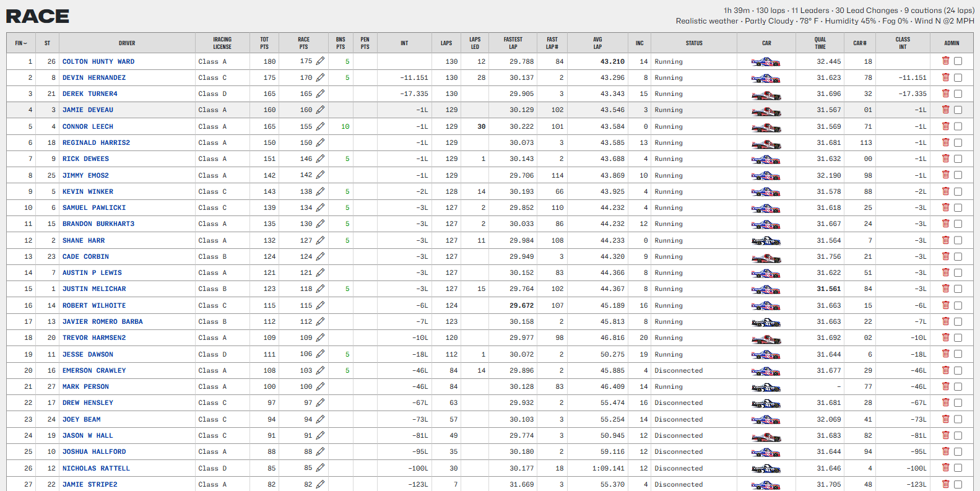The image size is (980, 491).
Task: Delete Colton Hunty Ward's result row
Action: click(x=945, y=61)
